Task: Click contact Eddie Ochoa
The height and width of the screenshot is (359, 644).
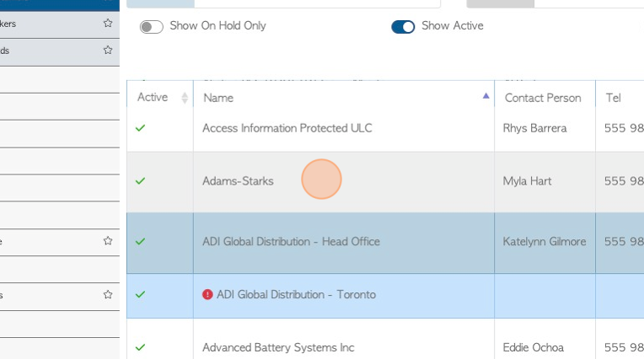Action: click(x=533, y=347)
